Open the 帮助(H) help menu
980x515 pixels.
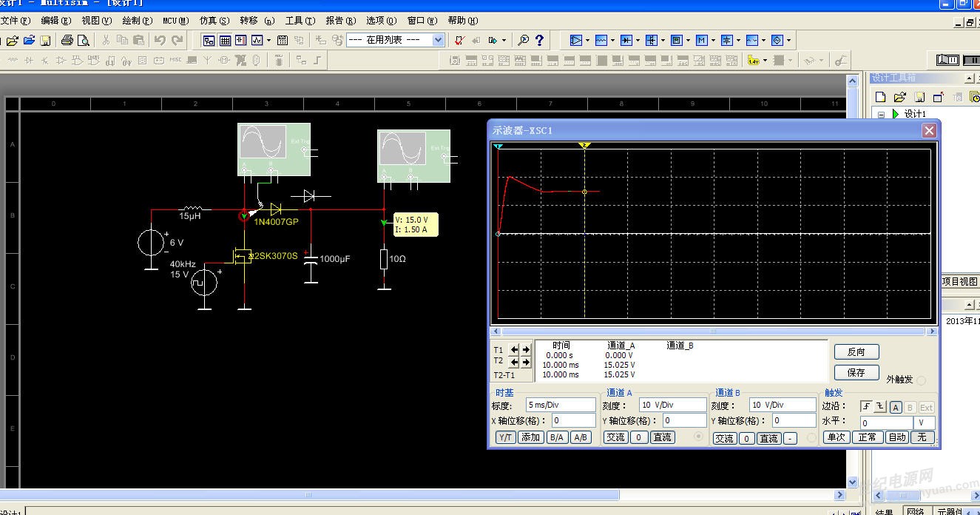(463, 21)
